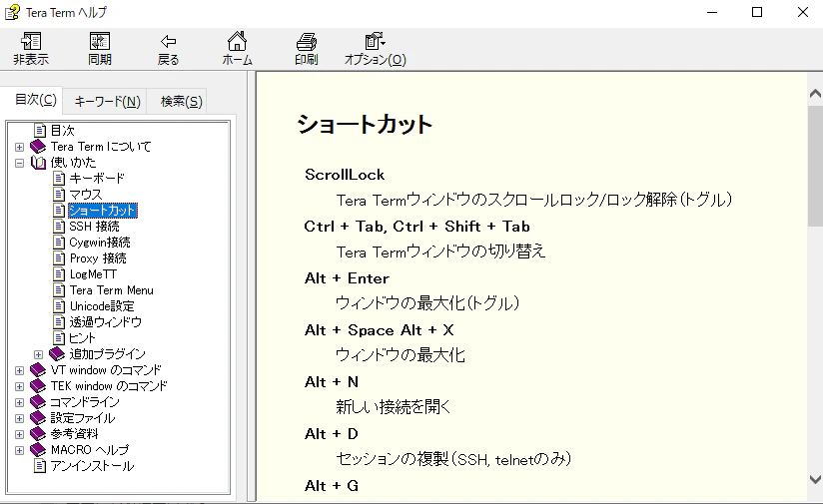This screenshot has width=823, height=504.
Task: Select the コマンドライン tree label
Action: (85, 402)
